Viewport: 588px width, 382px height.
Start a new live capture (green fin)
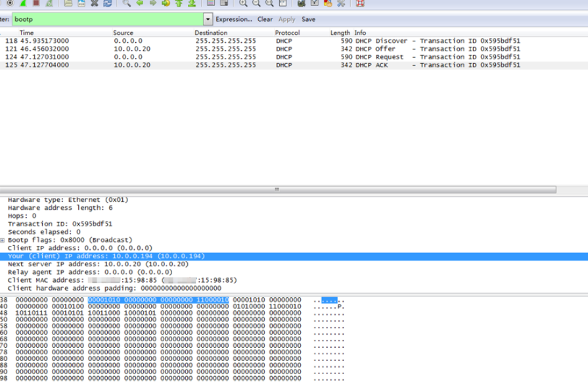23,3
